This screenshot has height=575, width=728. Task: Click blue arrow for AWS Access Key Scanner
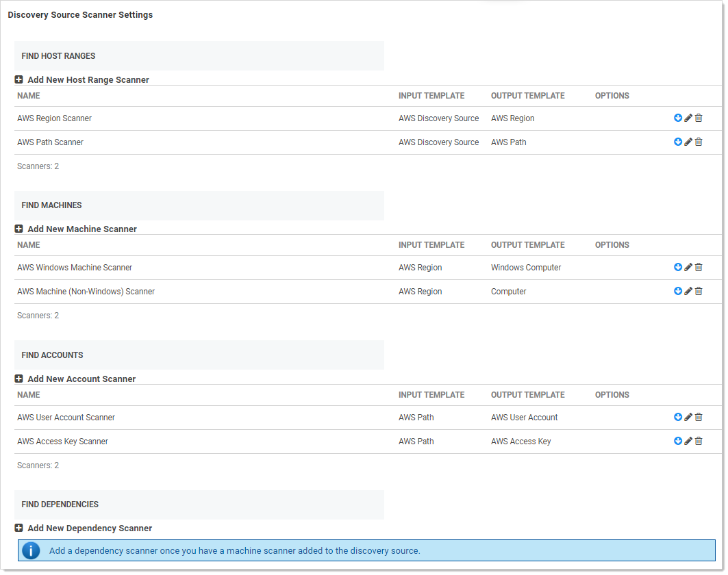point(678,442)
